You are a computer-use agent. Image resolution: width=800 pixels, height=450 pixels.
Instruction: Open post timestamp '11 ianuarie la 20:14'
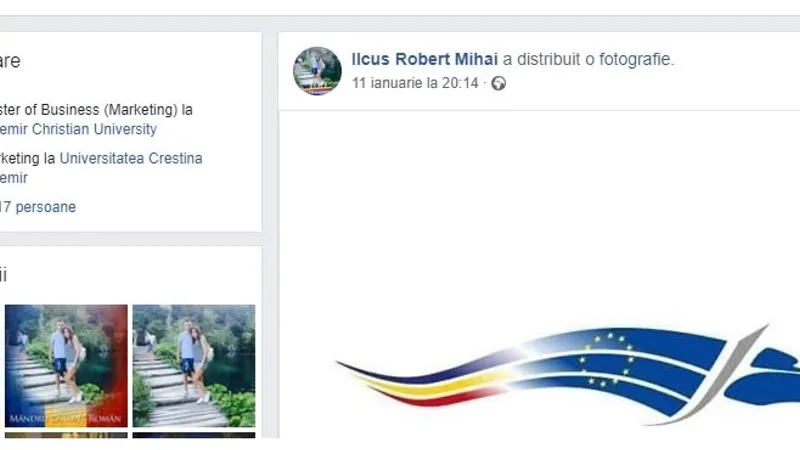415,83
